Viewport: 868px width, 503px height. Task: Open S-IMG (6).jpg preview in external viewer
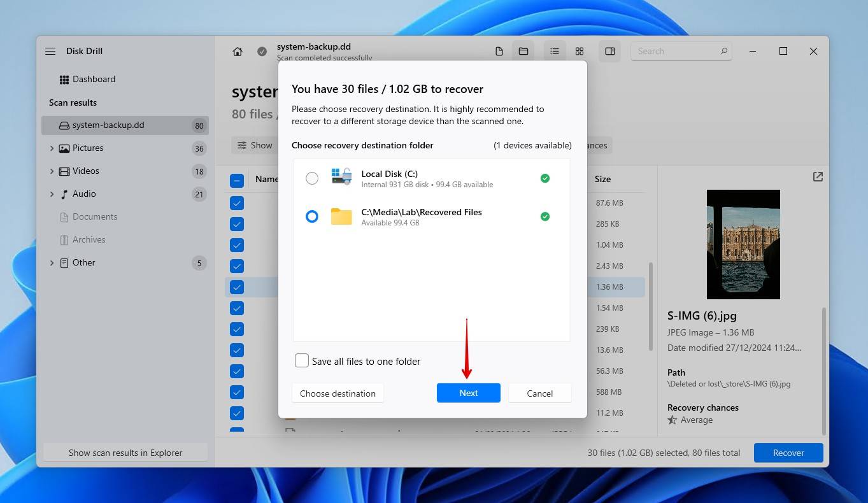coord(817,177)
